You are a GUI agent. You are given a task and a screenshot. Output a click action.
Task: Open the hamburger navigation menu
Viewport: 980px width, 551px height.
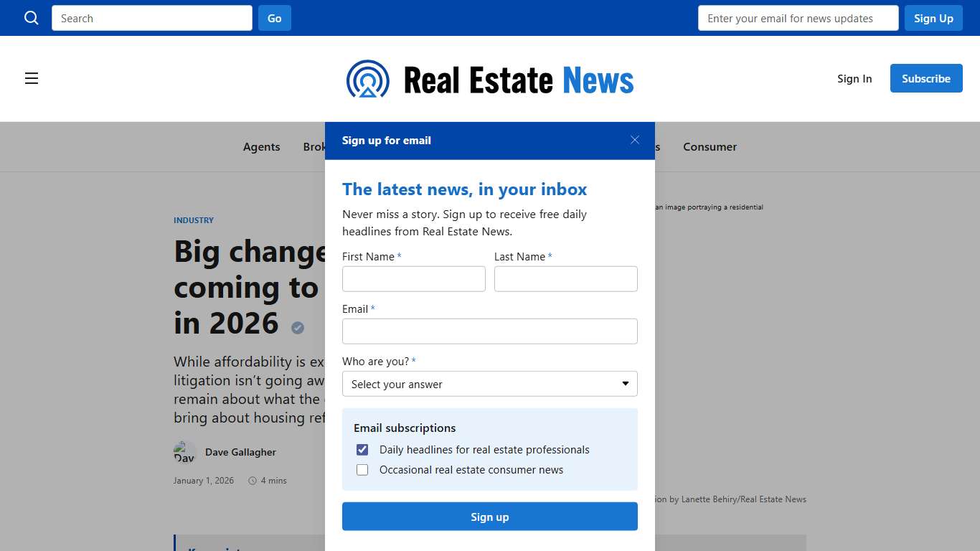(32, 78)
